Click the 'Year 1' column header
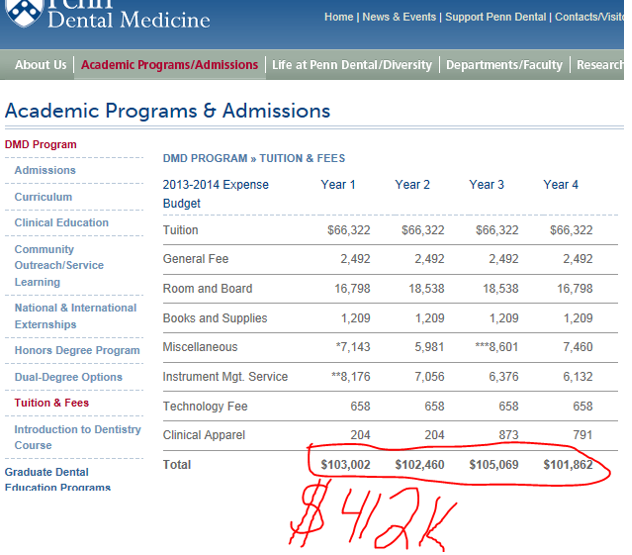The image size is (632, 555). coord(338,185)
